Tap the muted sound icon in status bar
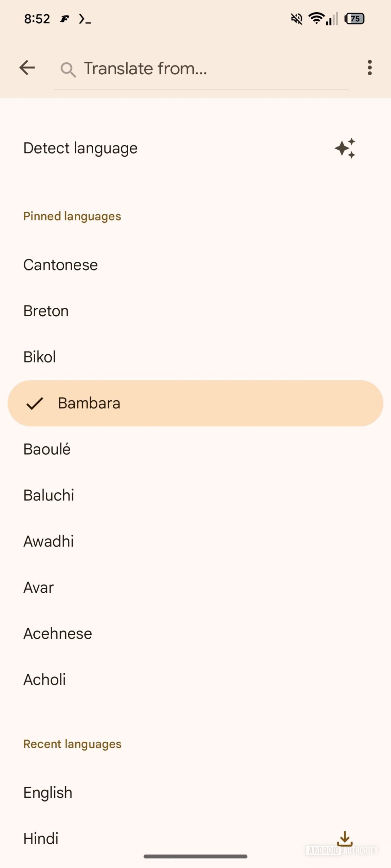The image size is (391, 868). coord(296,19)
